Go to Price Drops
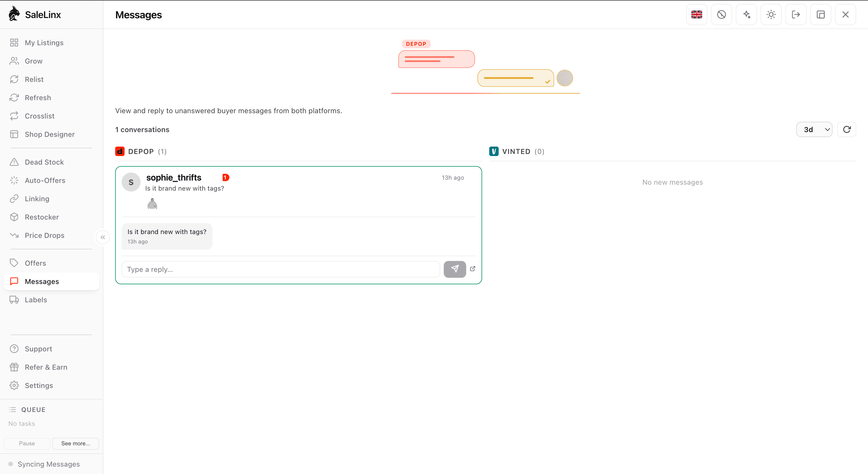This screenshot has height=474, width=868. pos(51,236)
